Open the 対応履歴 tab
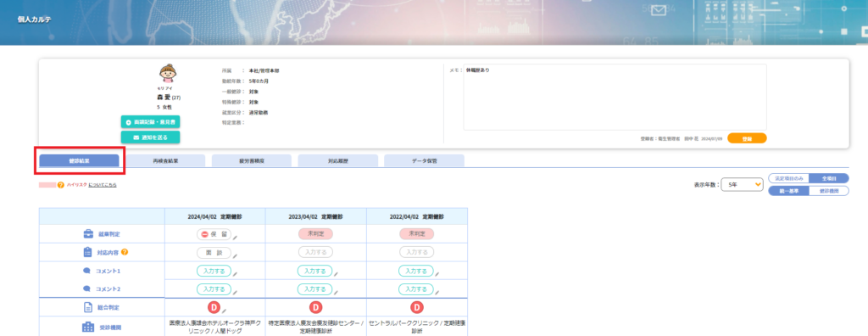 (x=337, y=161)
